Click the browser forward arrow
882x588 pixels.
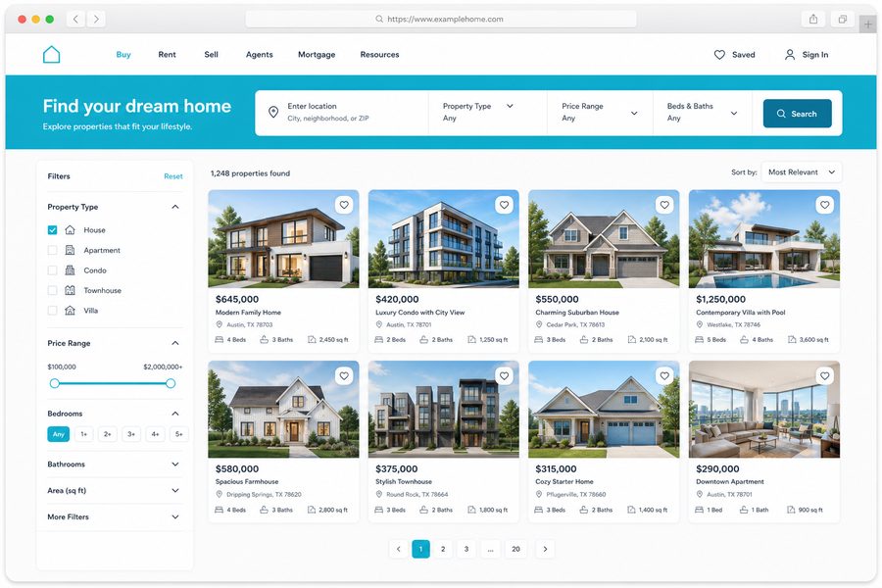click(x=96, y=20)
